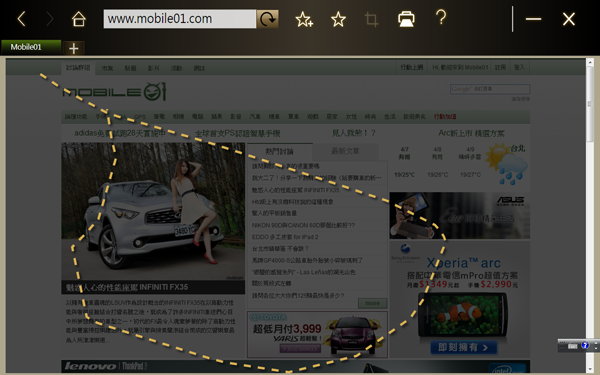Screen dimensions: 600x375
Task: Open the 汽車 category in the green bar
Action: pyautogui.click(x=255, y=116)
